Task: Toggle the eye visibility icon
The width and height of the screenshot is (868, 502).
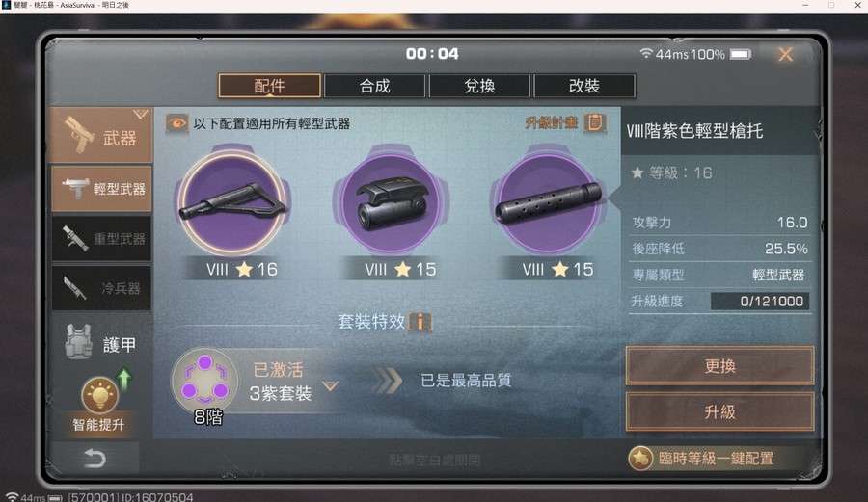Action: [176, 122]
